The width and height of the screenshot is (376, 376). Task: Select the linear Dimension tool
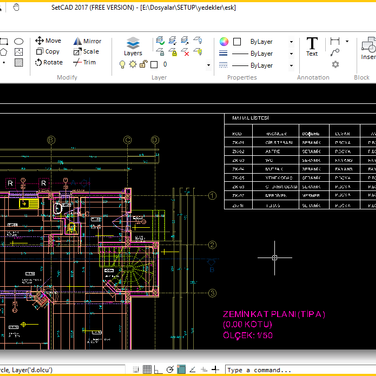pyautogui.click(x=335, y=41)
